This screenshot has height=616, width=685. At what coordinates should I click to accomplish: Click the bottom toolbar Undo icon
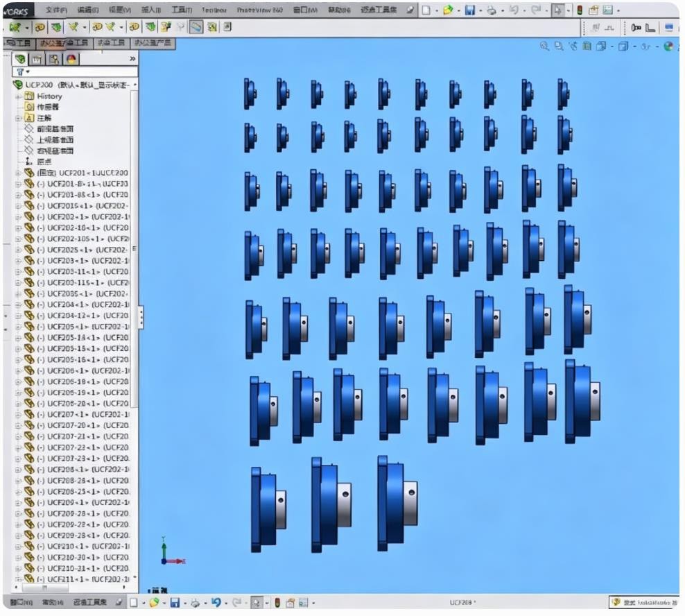pos(216,603)
